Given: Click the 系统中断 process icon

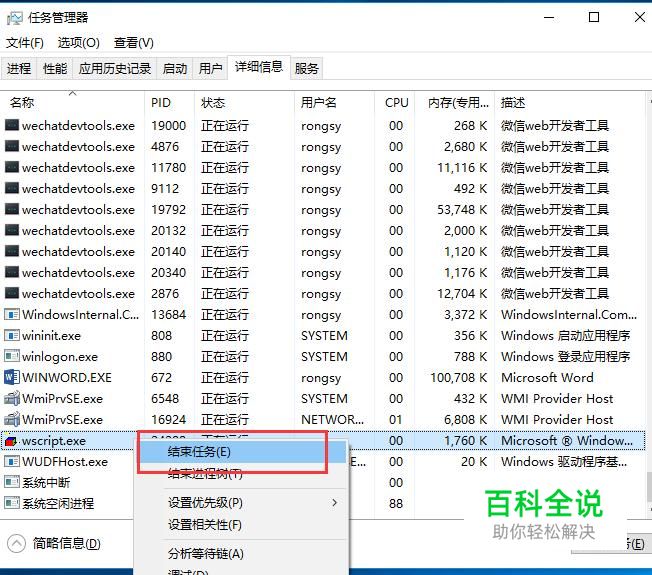Looking at the screenshot, I should pyautogui.click(x=12, y=482).
